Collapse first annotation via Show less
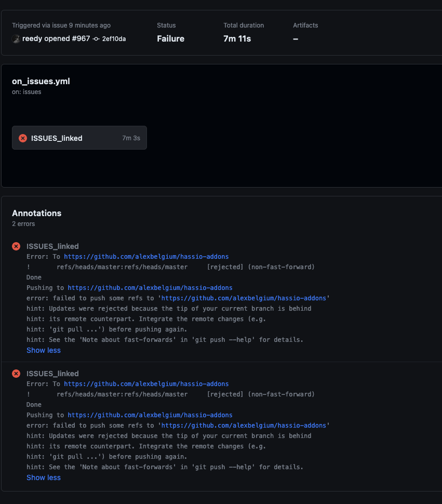The height and width of the screenshot is (504, 442). 43,350
